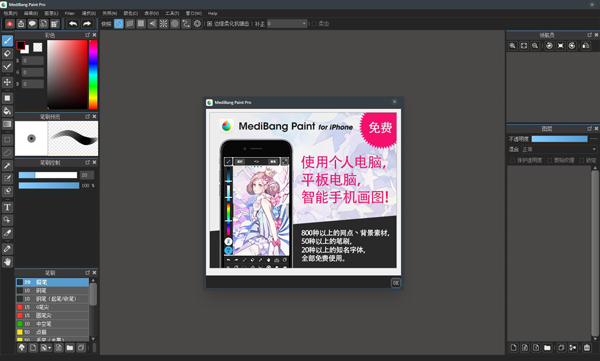
Task: Click zoom out icon in Navigator panel
Action: [x=535, y=46]
